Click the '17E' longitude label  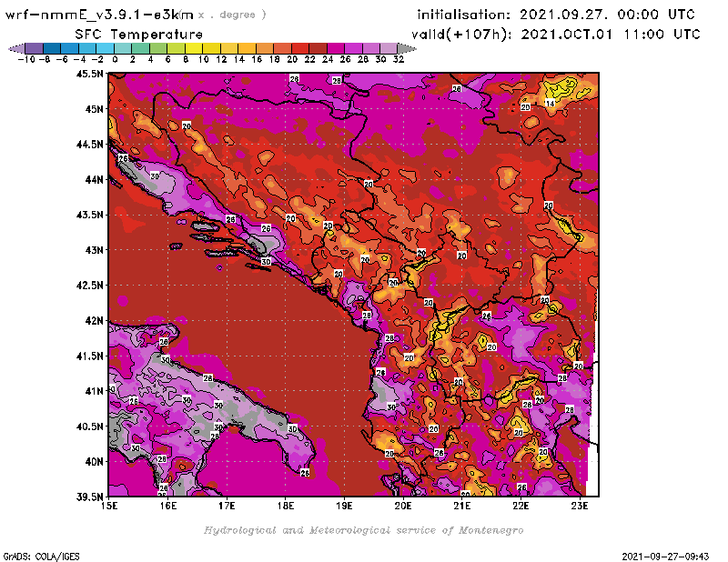pos(227,506)
